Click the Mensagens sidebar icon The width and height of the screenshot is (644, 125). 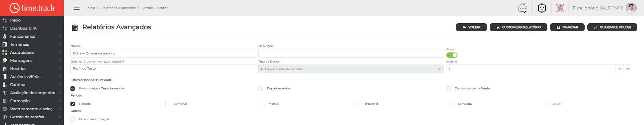pyautogui.click(x=5, y=60)
